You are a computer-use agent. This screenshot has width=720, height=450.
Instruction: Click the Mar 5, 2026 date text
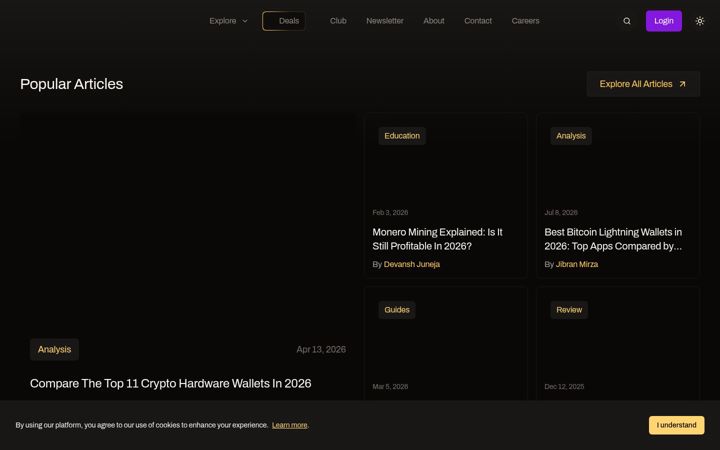click(x=390, y=387)
